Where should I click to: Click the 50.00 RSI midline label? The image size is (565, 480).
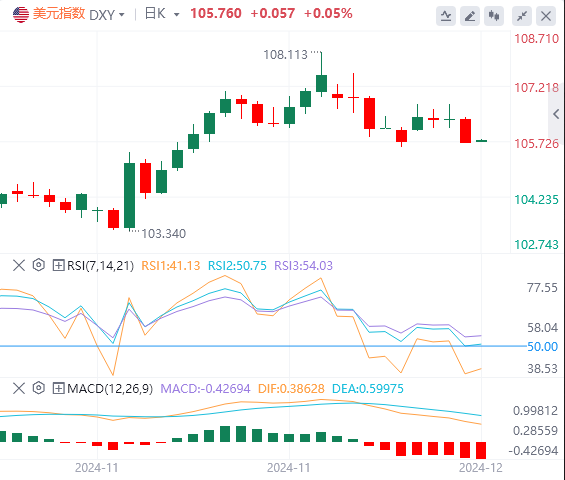tap(542, 347)
